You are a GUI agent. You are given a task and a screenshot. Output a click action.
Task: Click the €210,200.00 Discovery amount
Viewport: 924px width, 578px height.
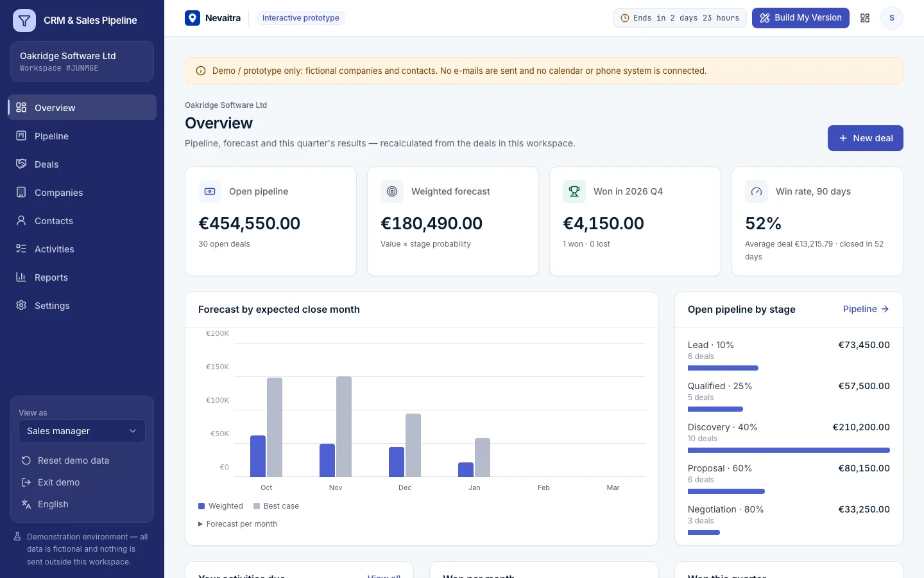pos(861,427)
